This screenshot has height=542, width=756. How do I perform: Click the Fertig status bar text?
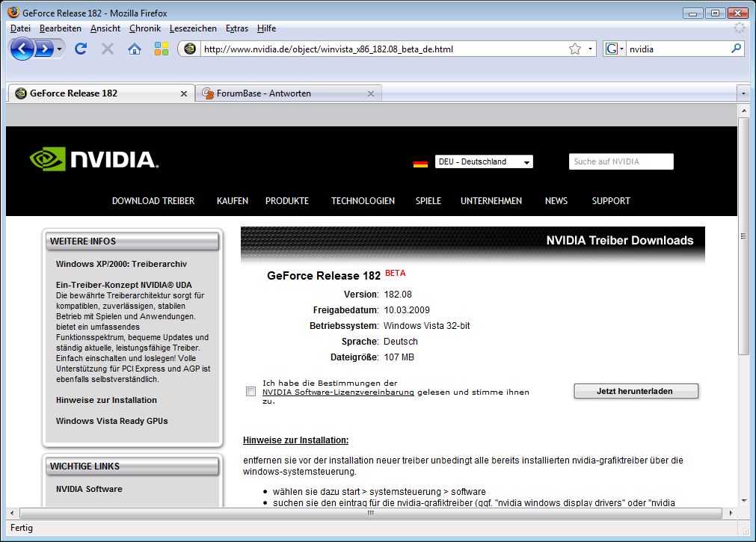(x=22, y=528)
